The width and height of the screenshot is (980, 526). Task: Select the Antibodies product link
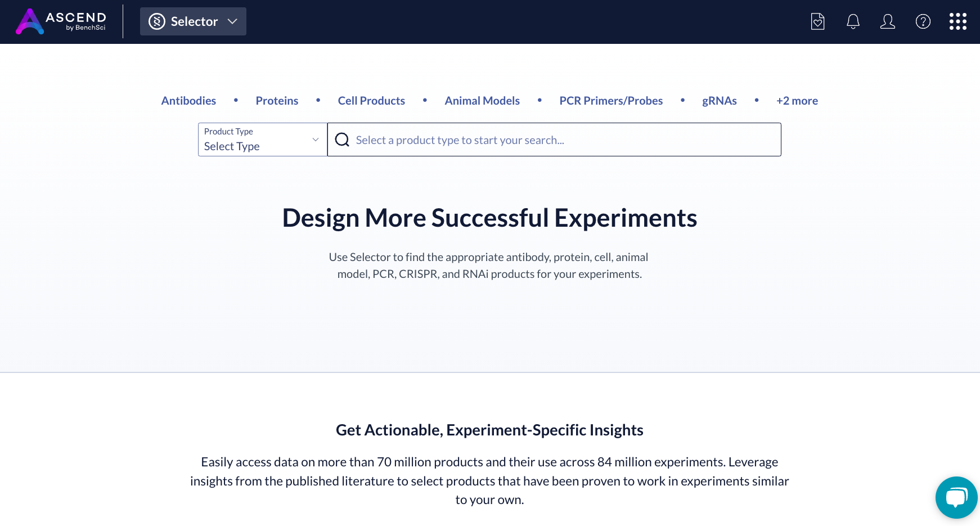(x=188, y=101)
